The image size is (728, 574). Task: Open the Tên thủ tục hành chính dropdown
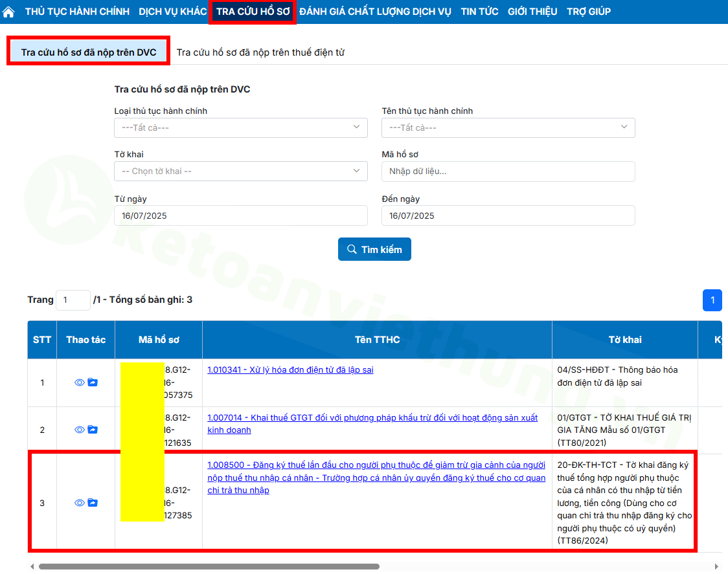tap(508, 127)
